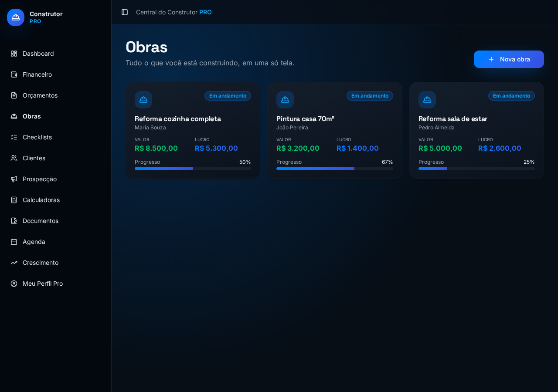This screenshot has height=392, width=558.
Task: Open the Reforma sala de estar title
Action: click(x=453, y=118)
